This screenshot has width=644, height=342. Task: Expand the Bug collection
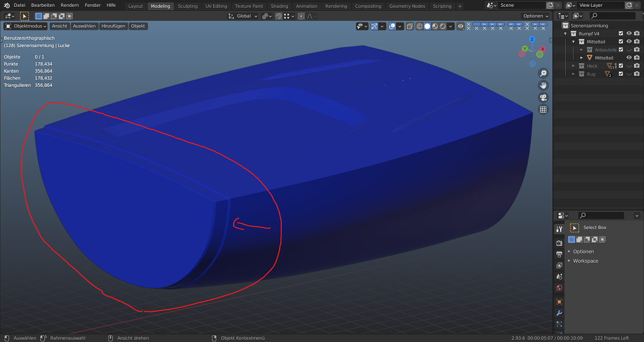click(574, 74)
